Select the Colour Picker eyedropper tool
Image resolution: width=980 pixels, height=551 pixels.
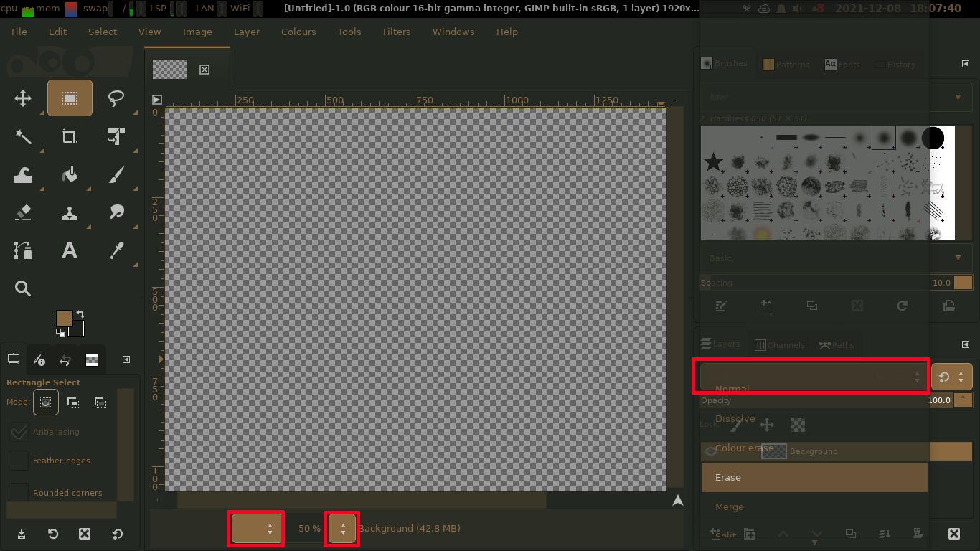click(x=116, y=250)
